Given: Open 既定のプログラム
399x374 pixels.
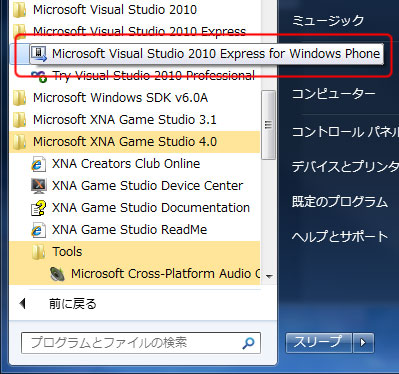Looking at the screenshot, I should [340, 202].
